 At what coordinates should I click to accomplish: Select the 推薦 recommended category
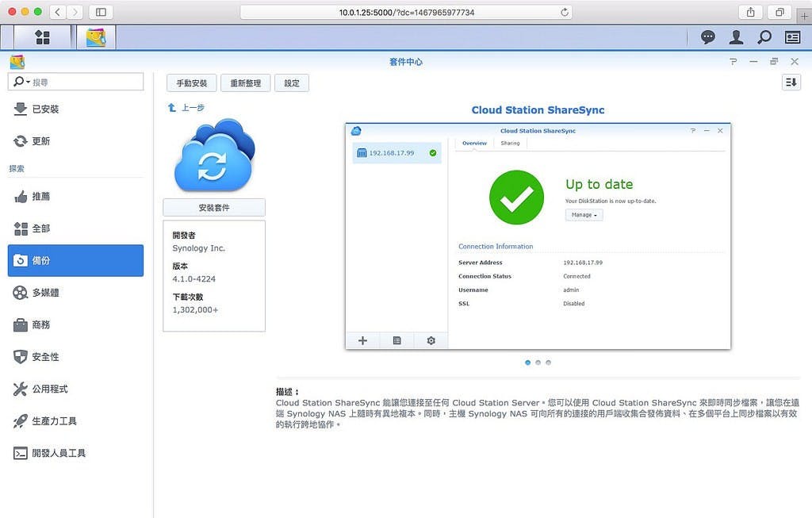(75, 196)
